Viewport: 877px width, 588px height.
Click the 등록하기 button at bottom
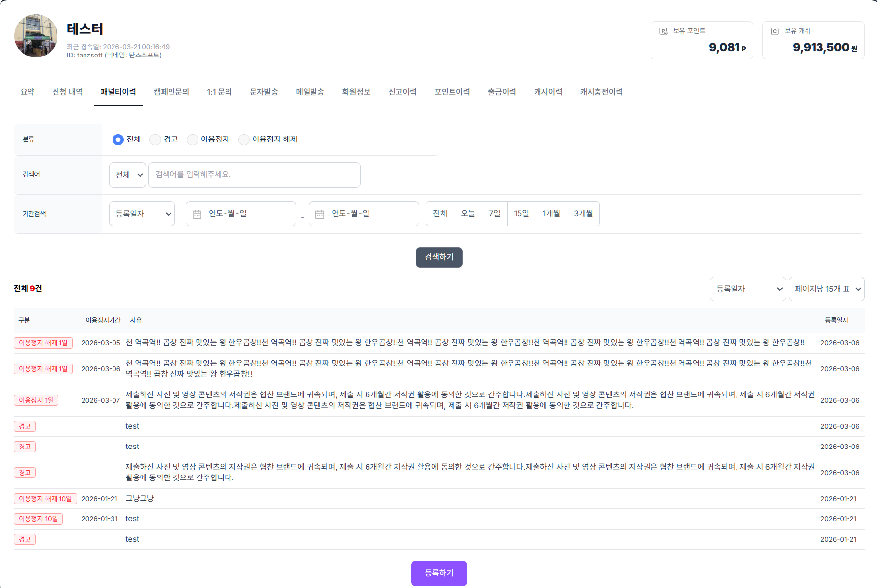coord(439,573)
